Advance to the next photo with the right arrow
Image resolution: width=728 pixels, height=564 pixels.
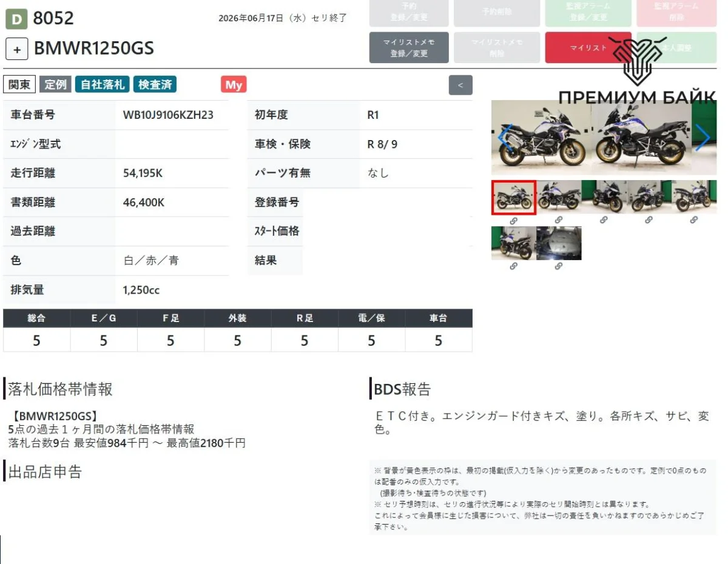(x=703, y=137)
